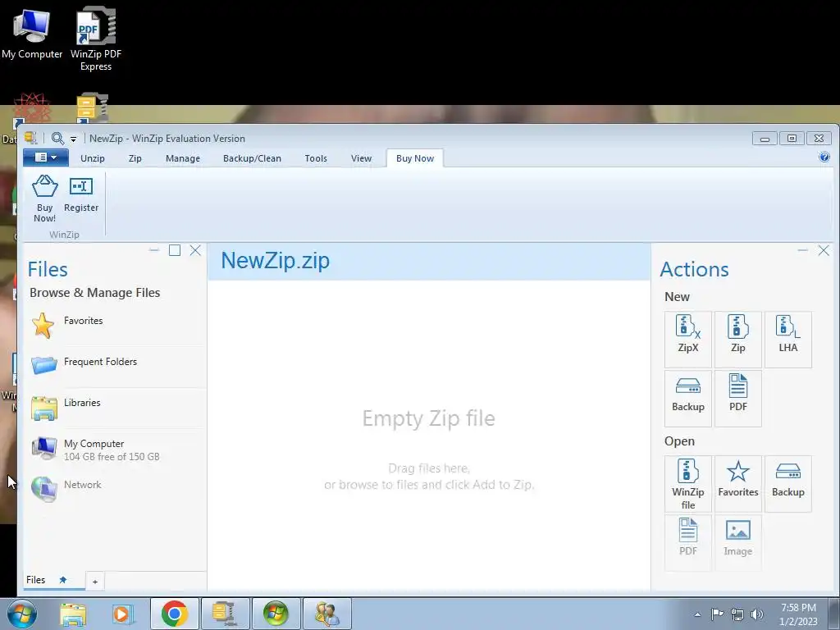Launch Windows Media Player from taskbar
Image resolution: width=840 pixels, height=630 pixels.
point(121,614)
